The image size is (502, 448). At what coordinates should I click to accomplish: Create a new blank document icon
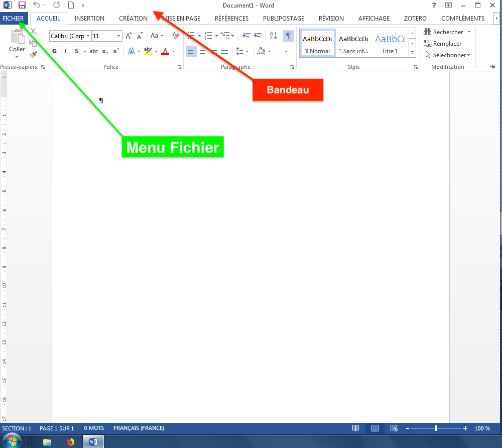point(71,5)
